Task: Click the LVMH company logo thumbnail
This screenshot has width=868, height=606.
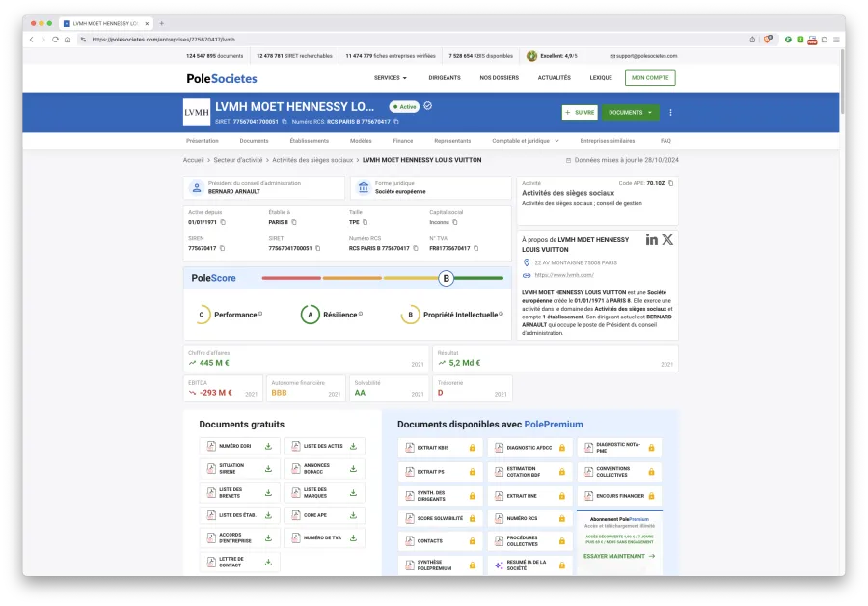Action: pos(197,113)
